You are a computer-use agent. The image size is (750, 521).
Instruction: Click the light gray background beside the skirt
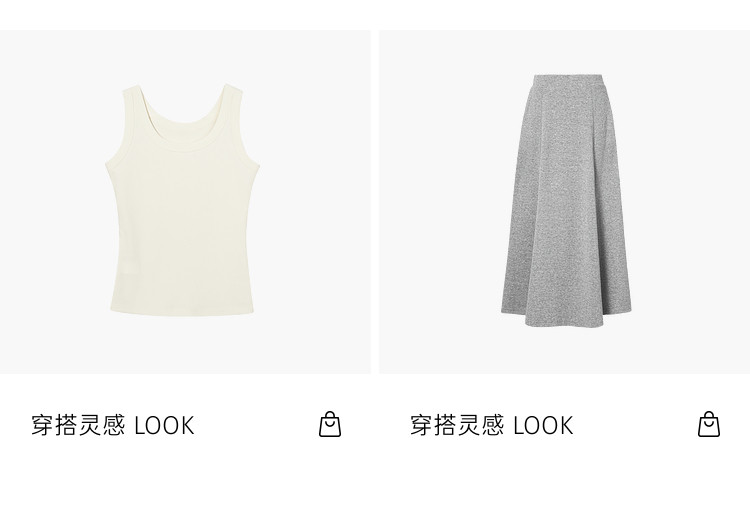click(440, 201)
